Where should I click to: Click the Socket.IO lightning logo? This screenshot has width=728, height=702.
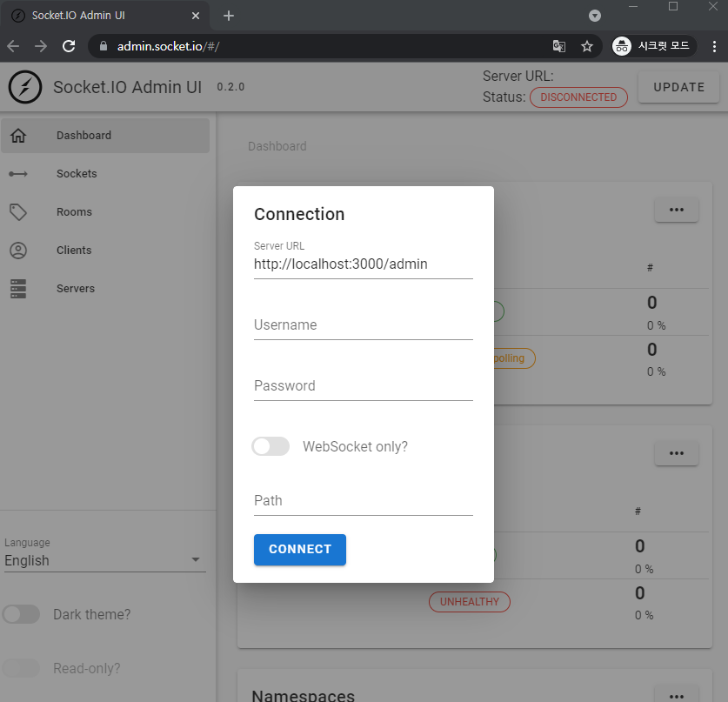tap(25, 87)
